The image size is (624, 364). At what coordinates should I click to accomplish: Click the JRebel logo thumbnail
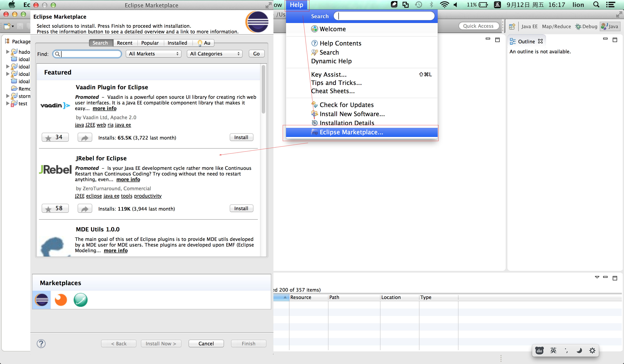[x=55, y=170]
